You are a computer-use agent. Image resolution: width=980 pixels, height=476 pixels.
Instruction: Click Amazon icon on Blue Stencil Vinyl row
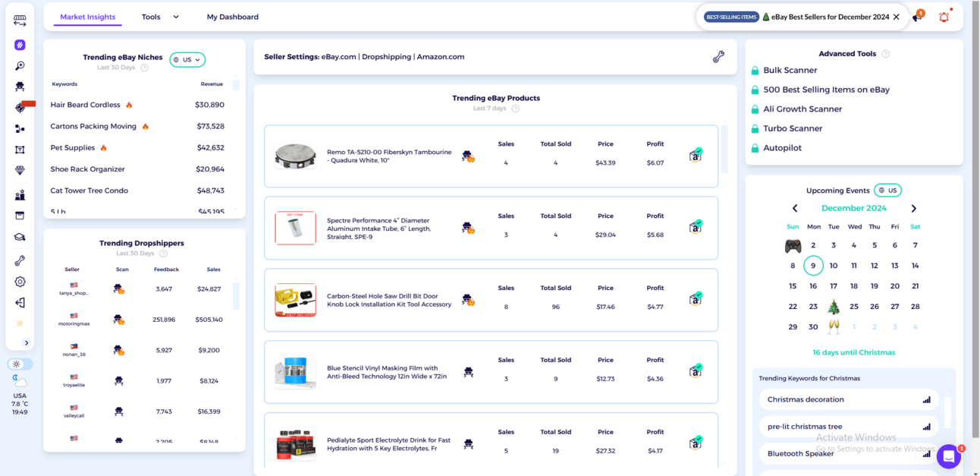coord(696,370)
